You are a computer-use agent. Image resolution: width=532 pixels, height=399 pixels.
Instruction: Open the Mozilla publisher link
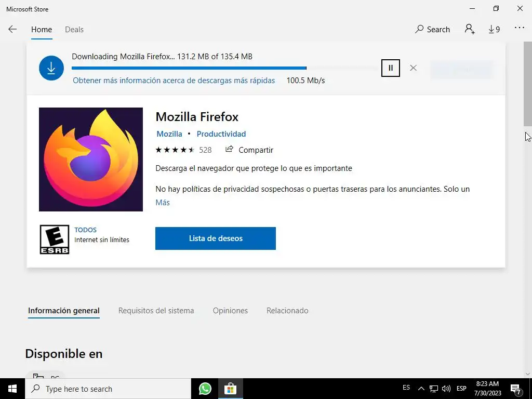[x=169, y=134]
